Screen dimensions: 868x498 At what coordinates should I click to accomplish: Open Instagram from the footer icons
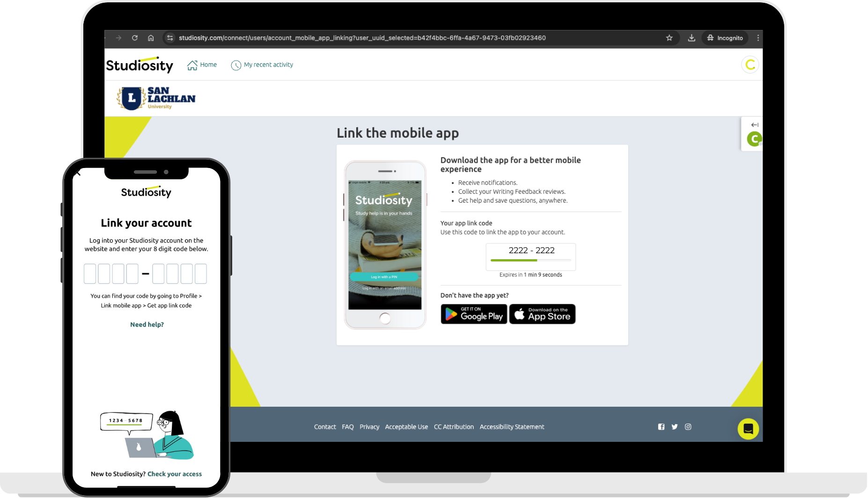point(688,426)
